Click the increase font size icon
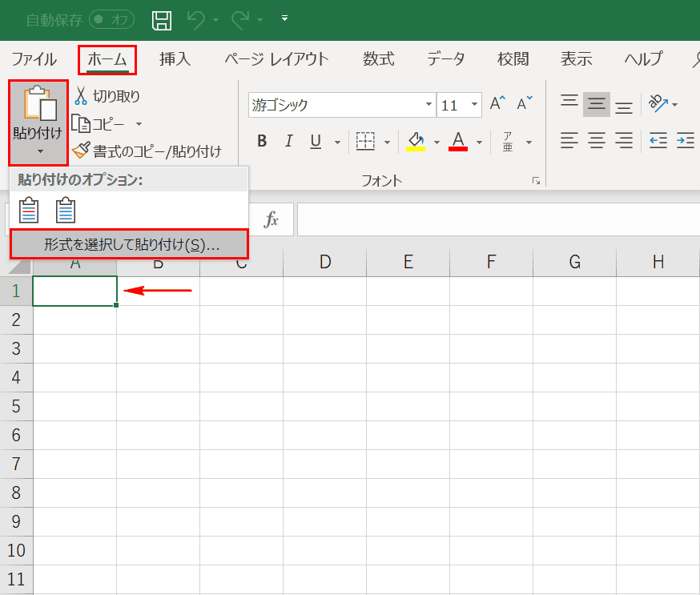The height and width of the screenshot is (595, 700). (497, 103)
